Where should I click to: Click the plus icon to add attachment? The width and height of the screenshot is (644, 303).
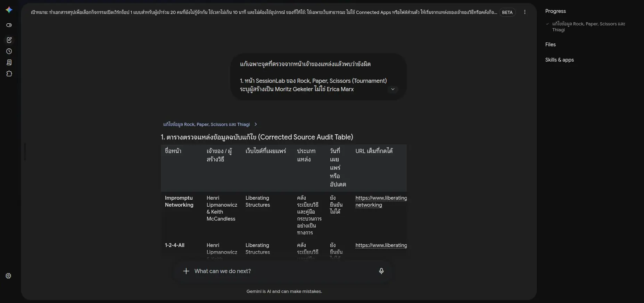186,271
